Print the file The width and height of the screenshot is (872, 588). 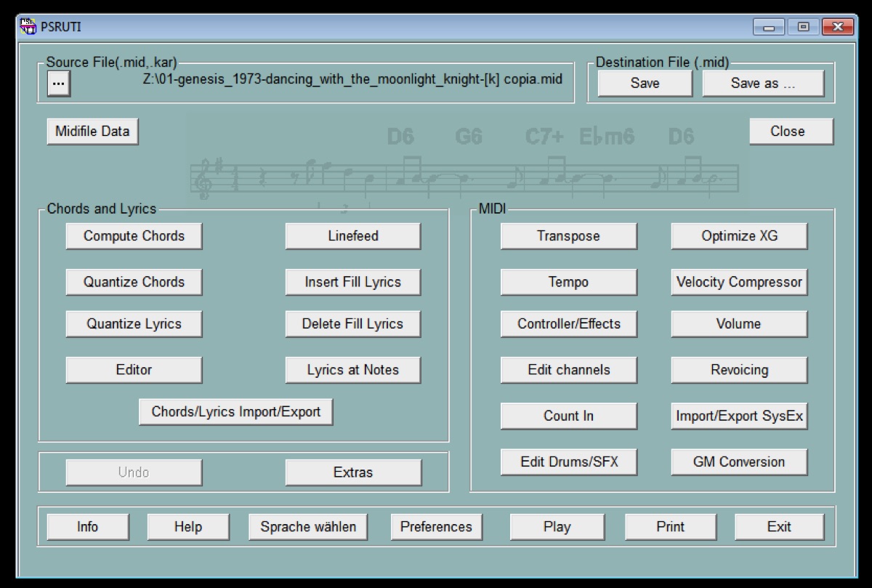tap(670, 527)
